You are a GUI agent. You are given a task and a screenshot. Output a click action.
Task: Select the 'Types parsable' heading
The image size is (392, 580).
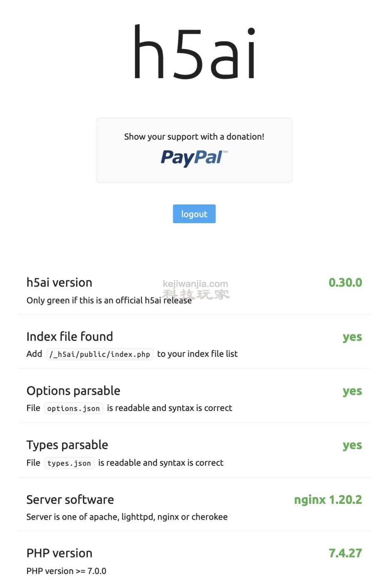pyautogui.click(x=67, y=445)
